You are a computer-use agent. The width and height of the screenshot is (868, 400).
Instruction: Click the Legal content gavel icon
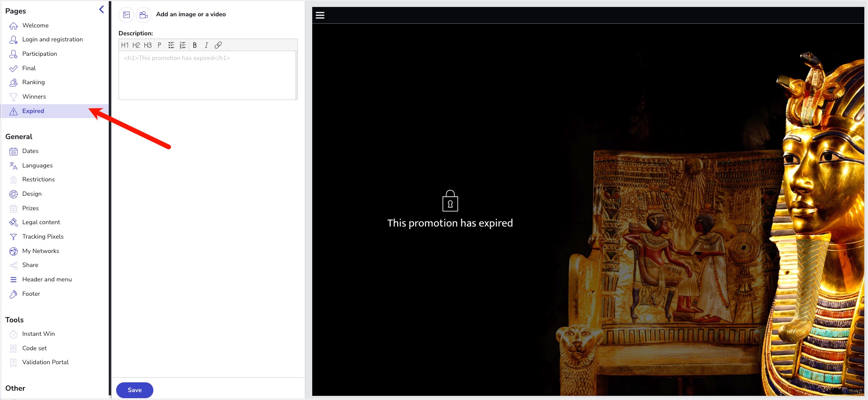(x=13, y=222)
